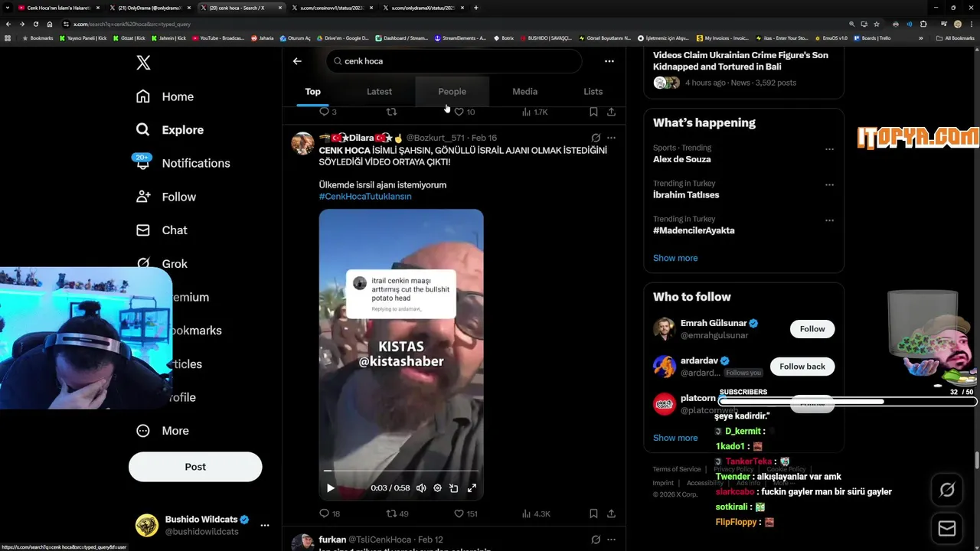
Task: Open options for Alex de Souza trend
Action: [x=829, y=149]
